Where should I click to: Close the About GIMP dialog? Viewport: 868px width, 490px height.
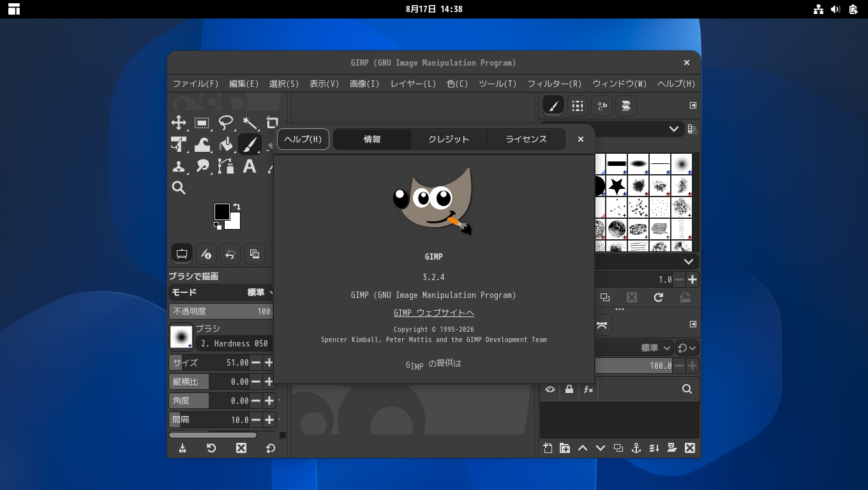[580, 139]
